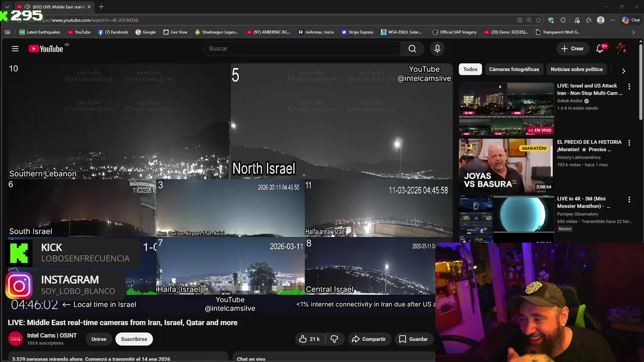Open JOYAS VS BASURA video thumbnail
Viewport: 644px width, 362px height.
click(x=506, y=165)
